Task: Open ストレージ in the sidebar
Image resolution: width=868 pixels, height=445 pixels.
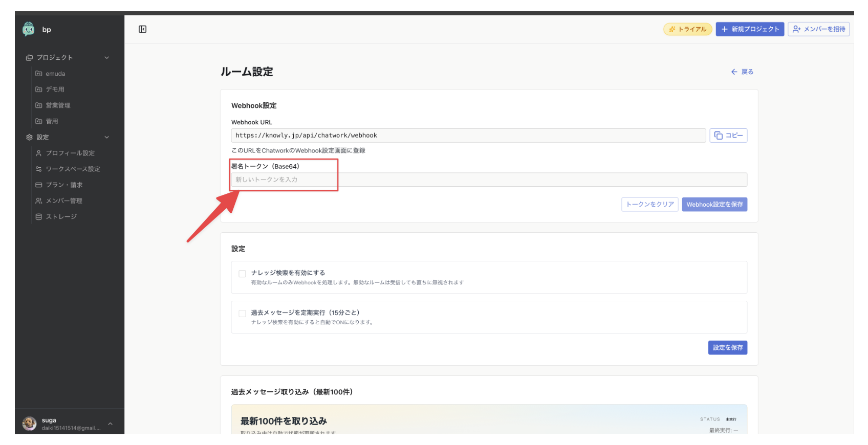Action: (61, 217)
